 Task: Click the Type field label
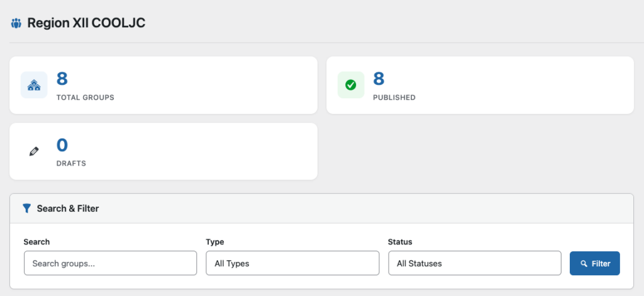coord(215,242)
